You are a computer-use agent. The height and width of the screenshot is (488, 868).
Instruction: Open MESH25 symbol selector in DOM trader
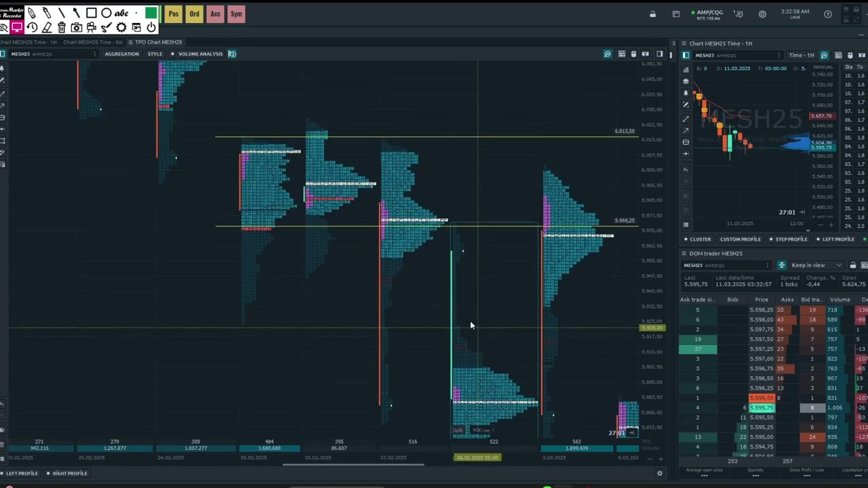[x=726, y=265]
